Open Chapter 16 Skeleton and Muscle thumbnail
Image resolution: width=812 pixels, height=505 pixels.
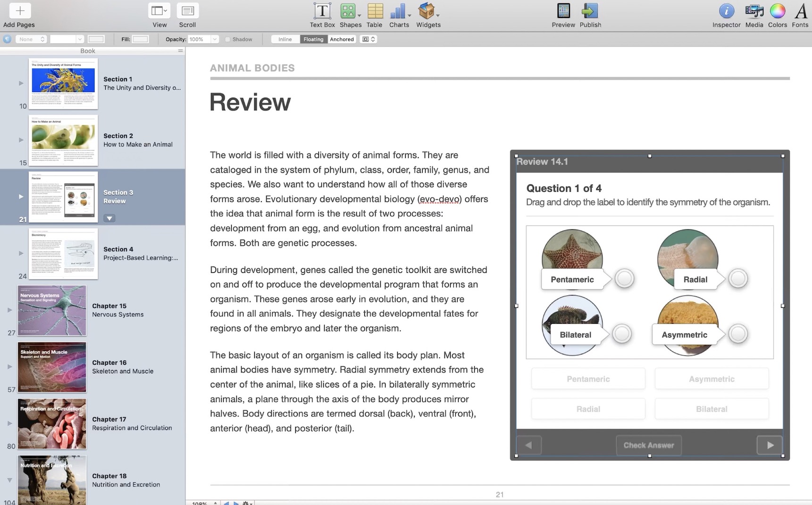point(52,367)
